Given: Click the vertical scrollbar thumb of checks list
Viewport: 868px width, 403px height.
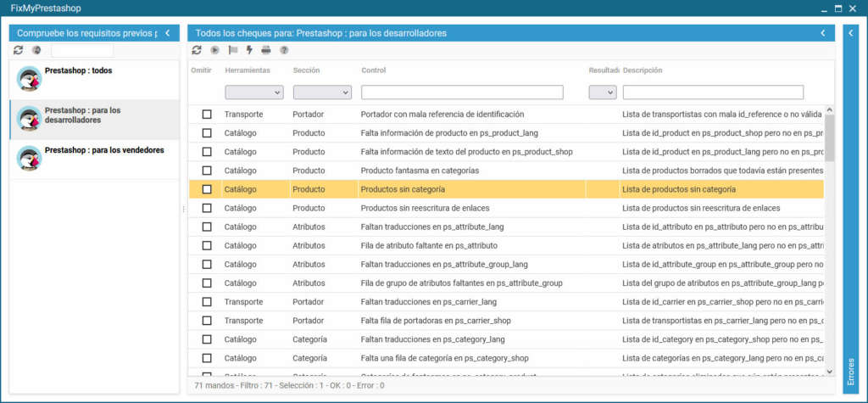Looking at the screenshot, I should (x=829, y=138).
